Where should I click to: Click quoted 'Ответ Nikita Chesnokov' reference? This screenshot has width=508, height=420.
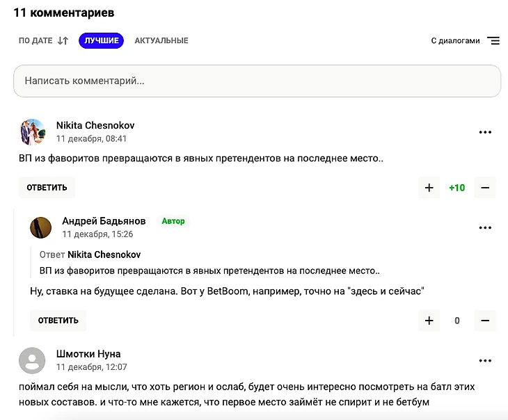(x=104, y=255)
